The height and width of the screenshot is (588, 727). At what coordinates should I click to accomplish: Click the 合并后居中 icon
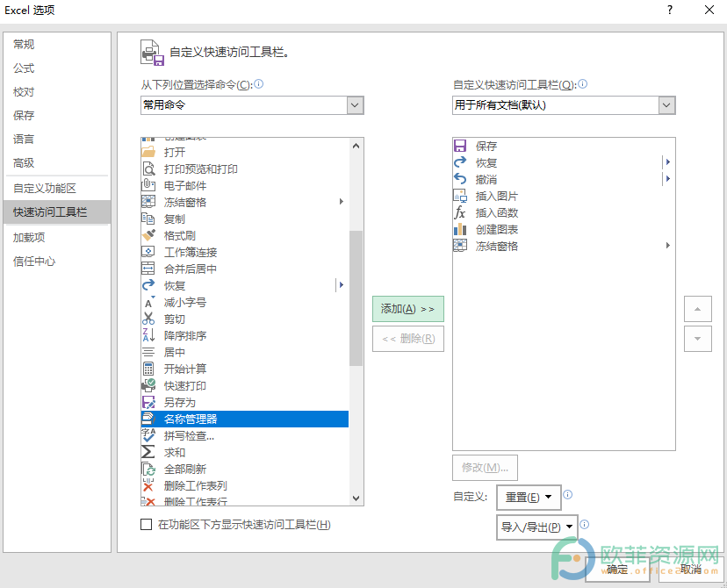tap(148, 269)
